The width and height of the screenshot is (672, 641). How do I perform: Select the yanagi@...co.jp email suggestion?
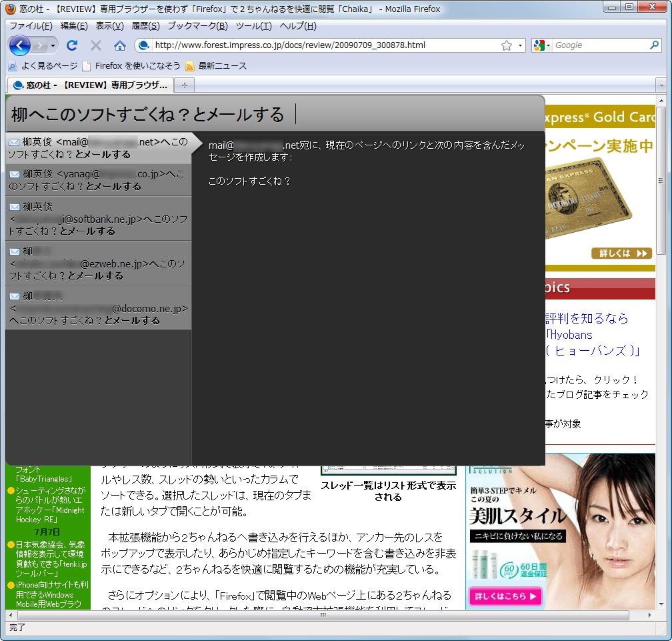[x=99, y=180]
